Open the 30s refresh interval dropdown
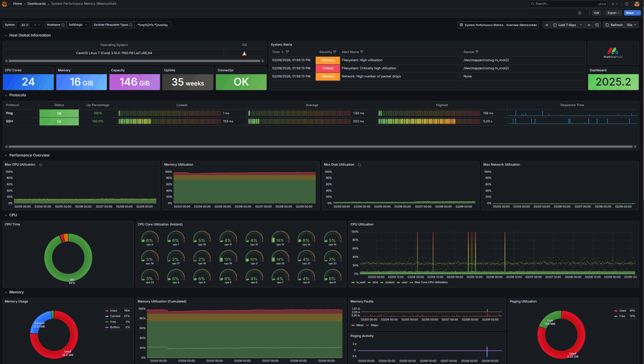644x364 pixels. pyautogui.click(x=630, y=25)
